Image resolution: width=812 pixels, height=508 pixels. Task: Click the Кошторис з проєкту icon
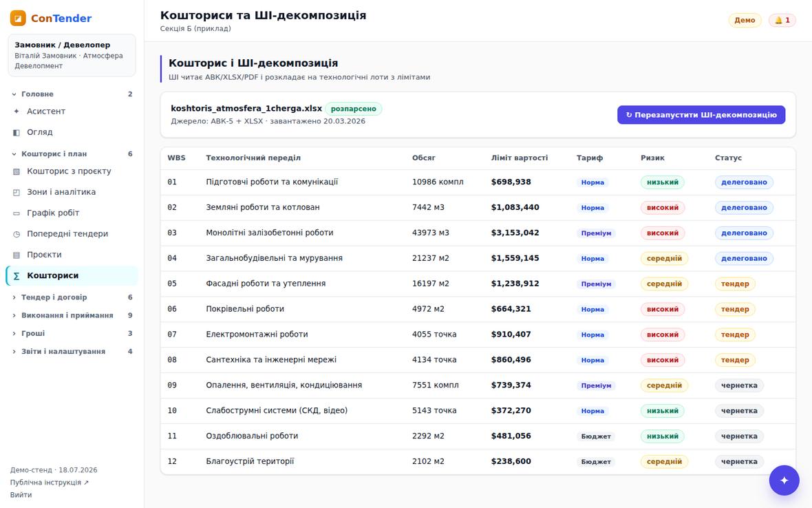[x=17, y=171]
